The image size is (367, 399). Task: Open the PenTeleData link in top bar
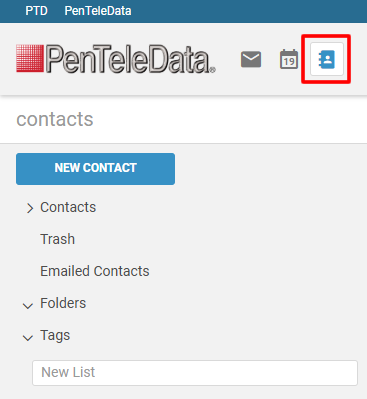pos(98,11)
